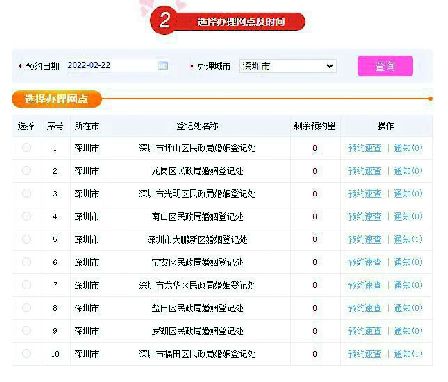Image resolution: width=448 pixels, height=382 pixels.
Task: Select the radio button for row 2
Action: (x=26, y=171)
